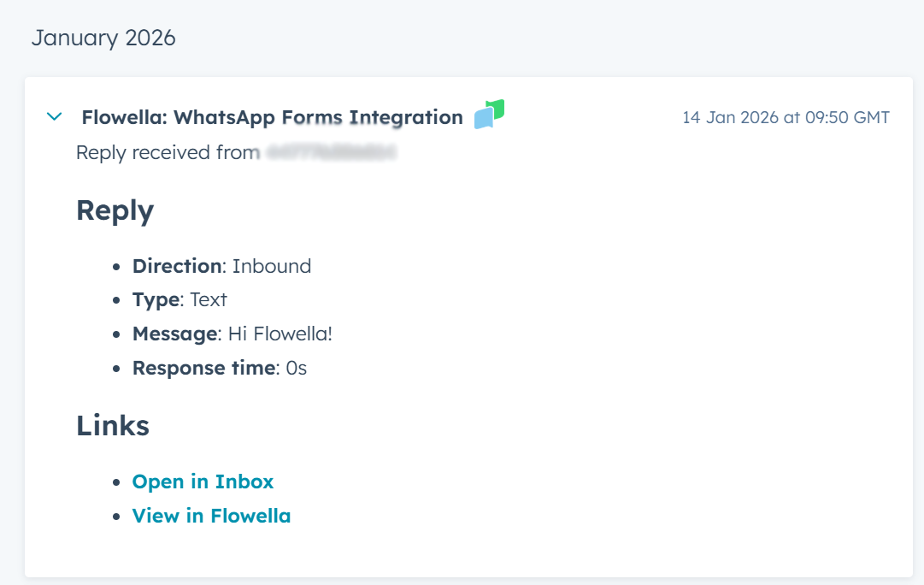
Task: Follow the View in Flowella link
Action: tap(211, 516)
